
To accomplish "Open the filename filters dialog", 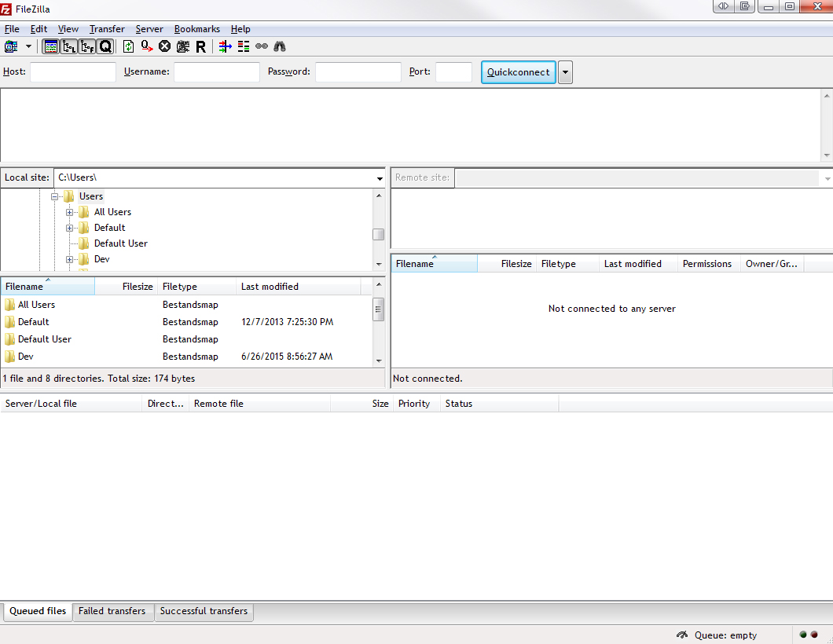I will (x=226, y=46).
